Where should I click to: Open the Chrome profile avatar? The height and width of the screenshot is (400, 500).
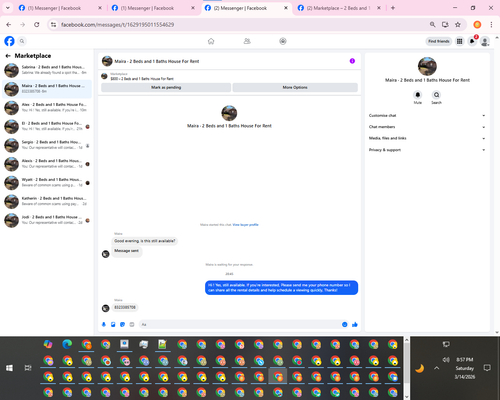point(477,24)
